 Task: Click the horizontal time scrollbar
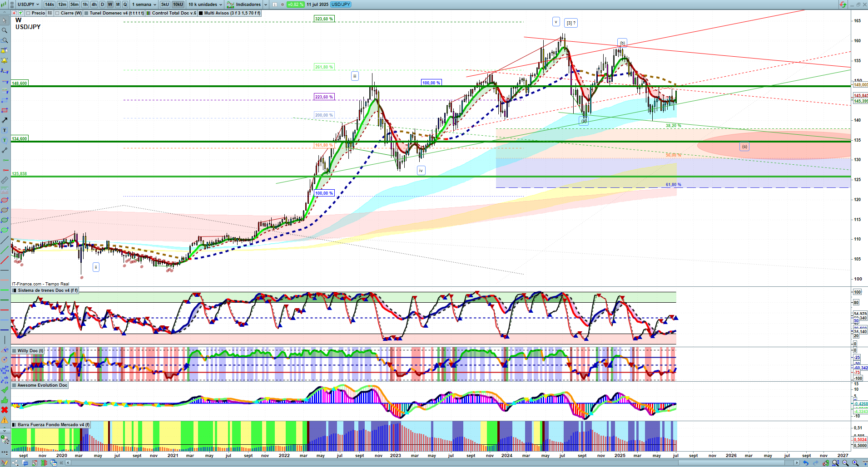pos(432,463)
